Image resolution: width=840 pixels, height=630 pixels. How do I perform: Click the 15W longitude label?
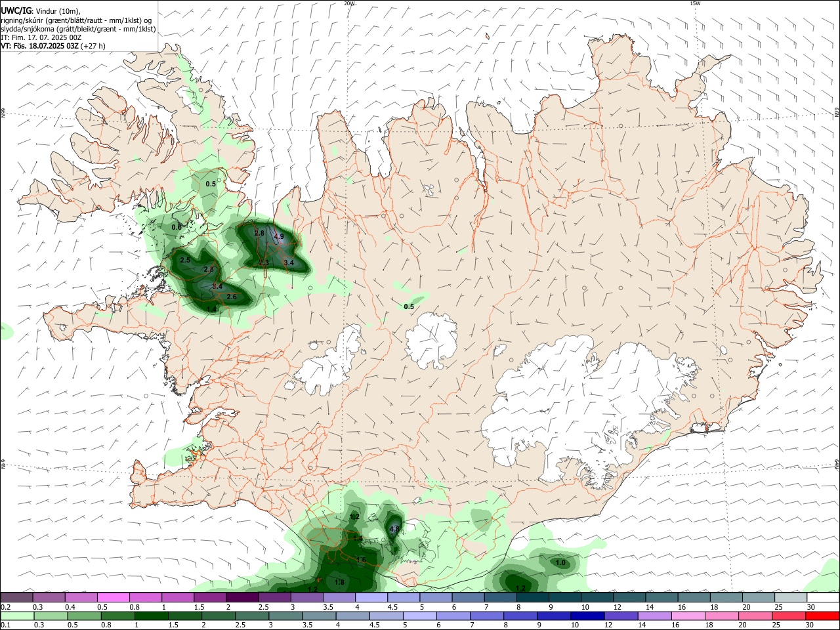pos(695,3)
